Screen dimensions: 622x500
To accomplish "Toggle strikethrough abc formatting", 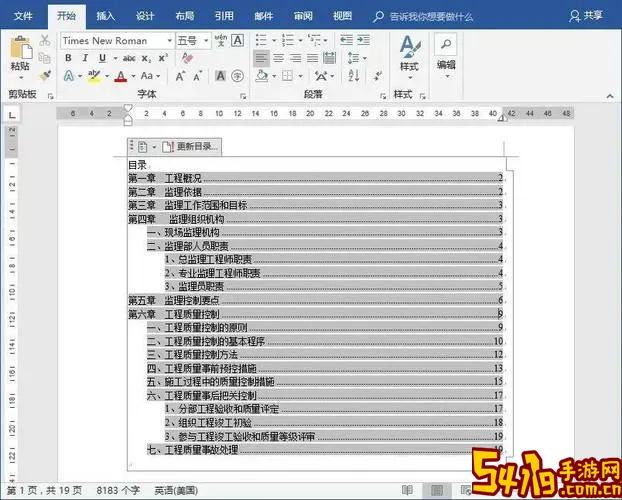I will pos(129,58).
